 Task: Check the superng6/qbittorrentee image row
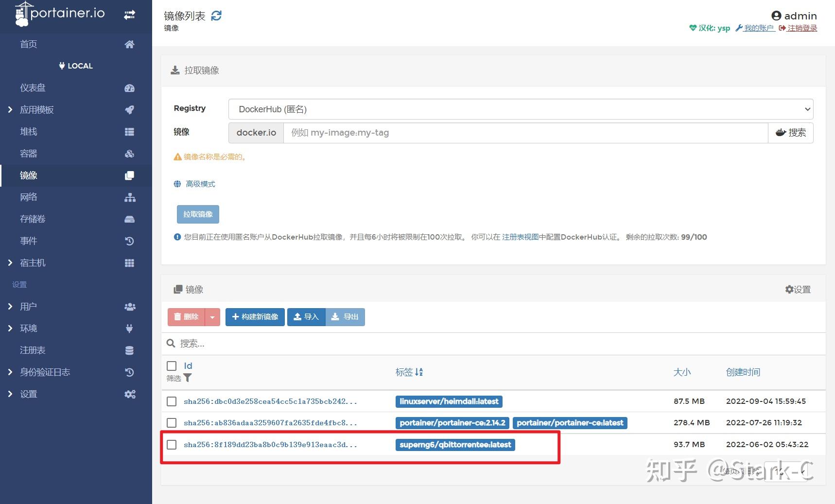[x=172, y=444]
